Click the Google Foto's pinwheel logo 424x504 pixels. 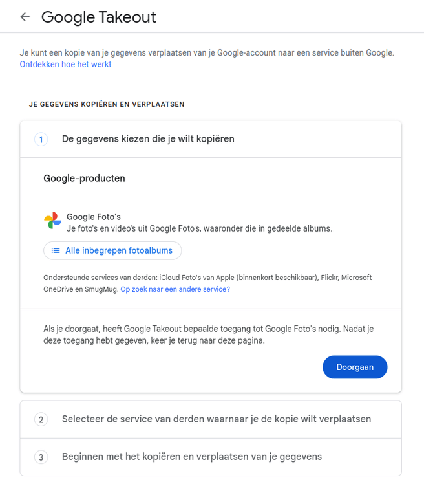(53, 221)
